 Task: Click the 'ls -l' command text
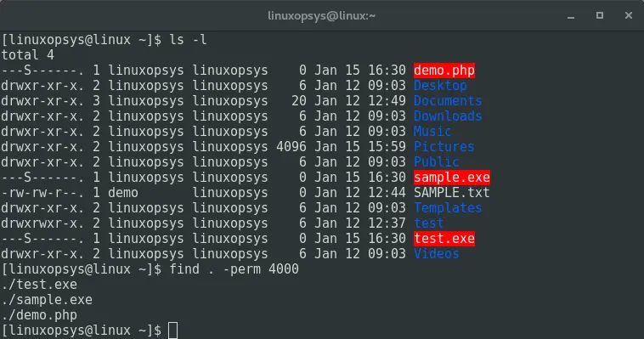pos(188,40)
